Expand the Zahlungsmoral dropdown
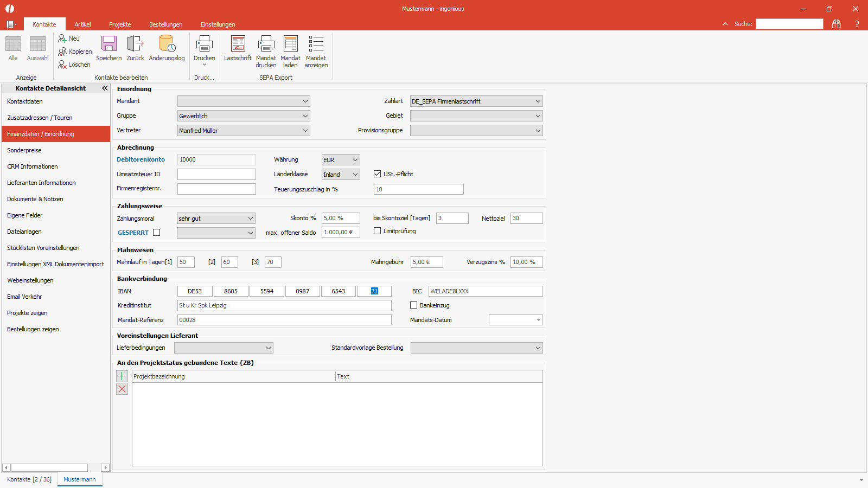 coord(216,219)
